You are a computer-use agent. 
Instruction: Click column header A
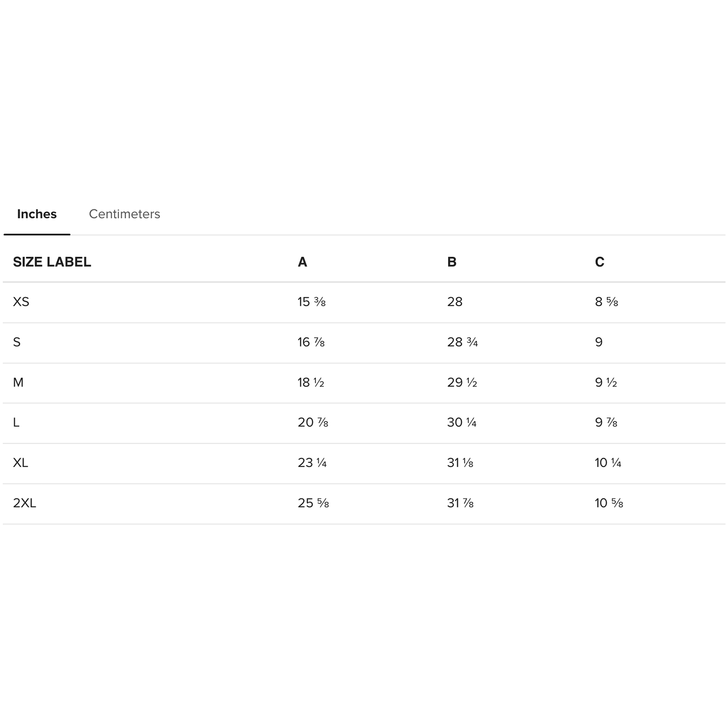point(302,262)
